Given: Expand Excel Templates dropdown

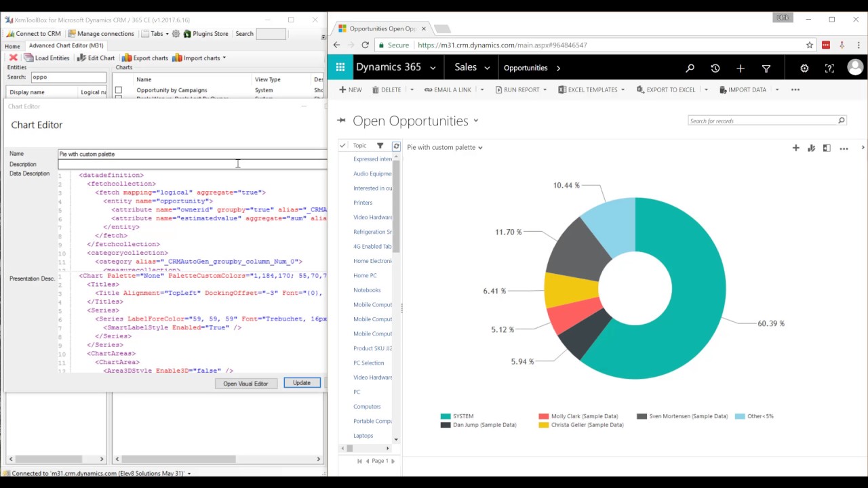Looking at the screenshot, I should [623, 89].
